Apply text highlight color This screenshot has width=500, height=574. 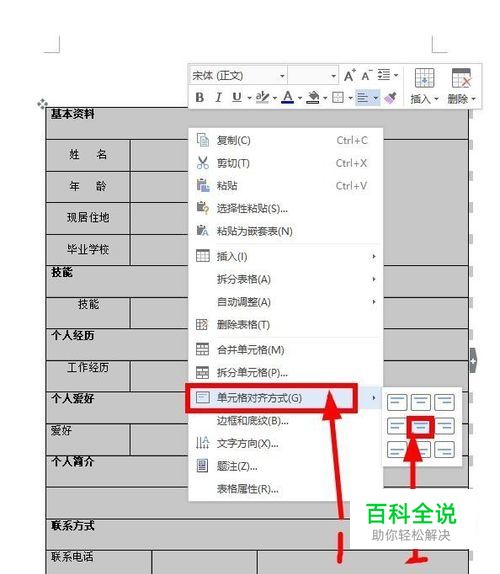[262, 97]
